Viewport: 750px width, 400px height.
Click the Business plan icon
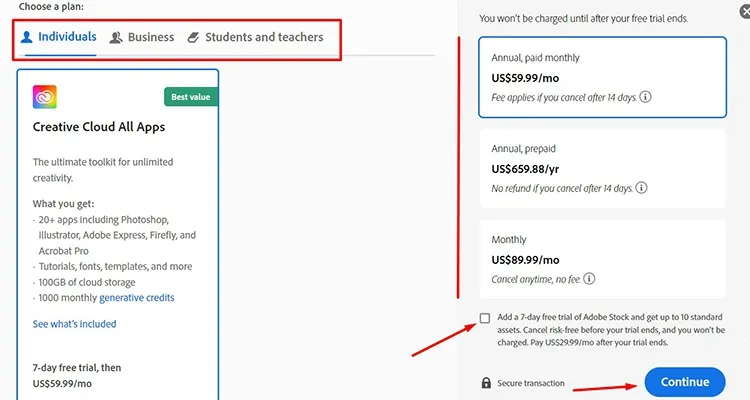coord(116,38)
